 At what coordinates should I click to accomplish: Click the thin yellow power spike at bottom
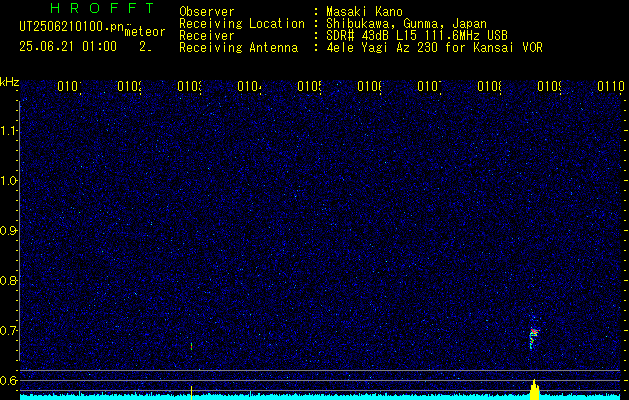point(191,393)
